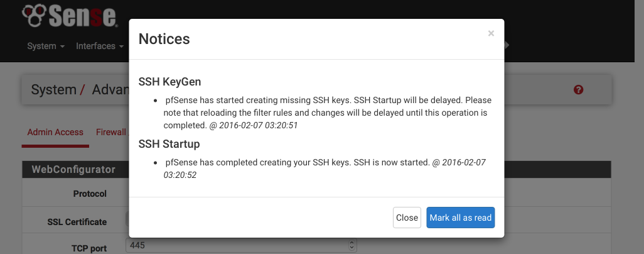The image size is (644, 254).
Task: Click the TCP port stepper arrows
Action: tap(352, 245)
